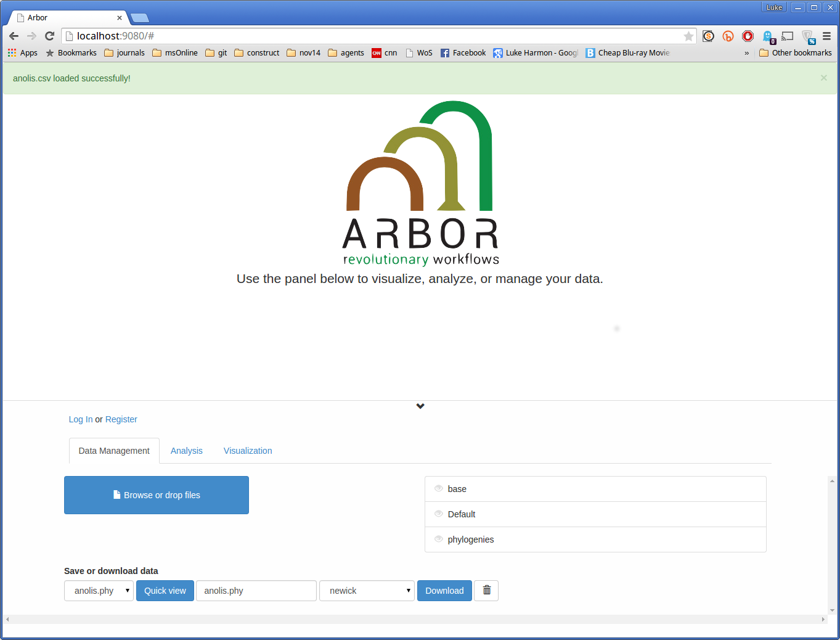This screenshot has width=840, height=640.
Task: Switch to the Visualization tab
Action: point(248,451)
